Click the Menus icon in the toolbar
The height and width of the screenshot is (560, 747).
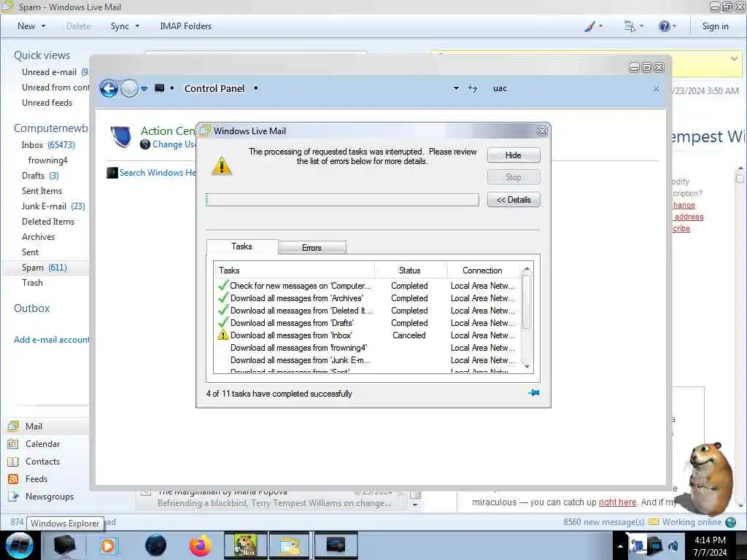point(630,27)
